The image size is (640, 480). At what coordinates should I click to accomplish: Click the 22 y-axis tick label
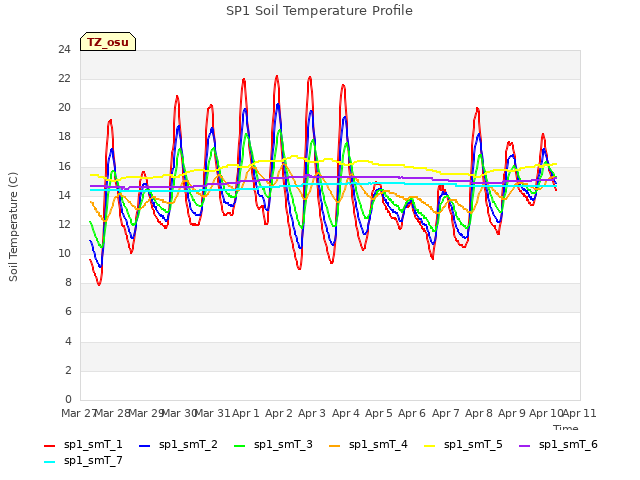click(x=64, y=78)
